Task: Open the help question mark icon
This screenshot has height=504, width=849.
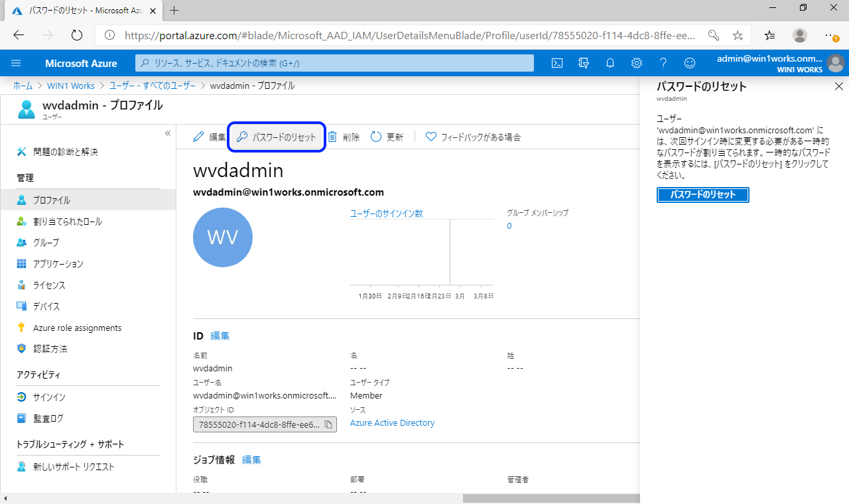Action: (663, 63)
